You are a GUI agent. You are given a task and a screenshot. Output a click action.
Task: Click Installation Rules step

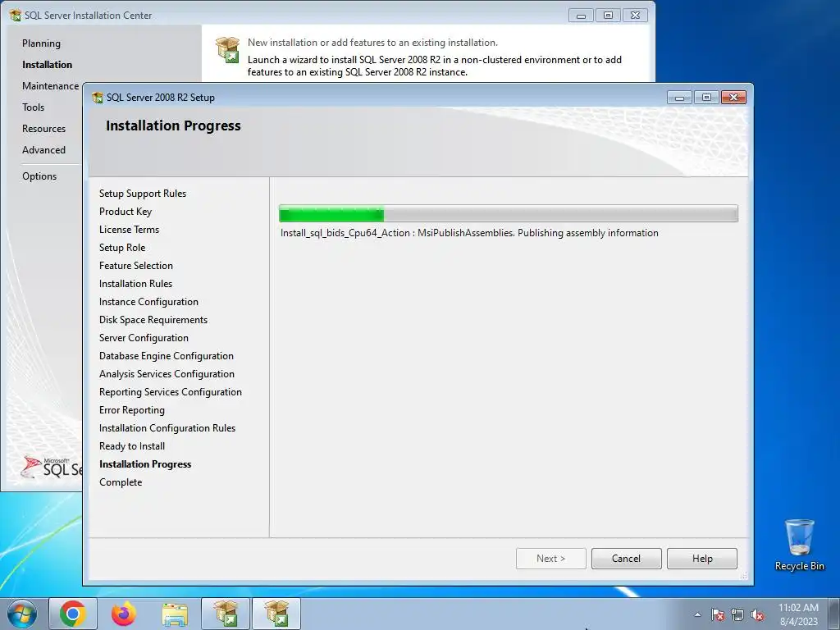[x=135, y=284]
